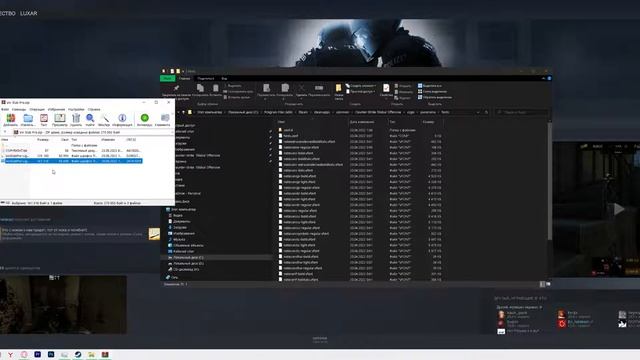The height and width of the screenshot is (360, 640).
Task: Go up one level in WinRAR archive
Action: tap(5, 132)
